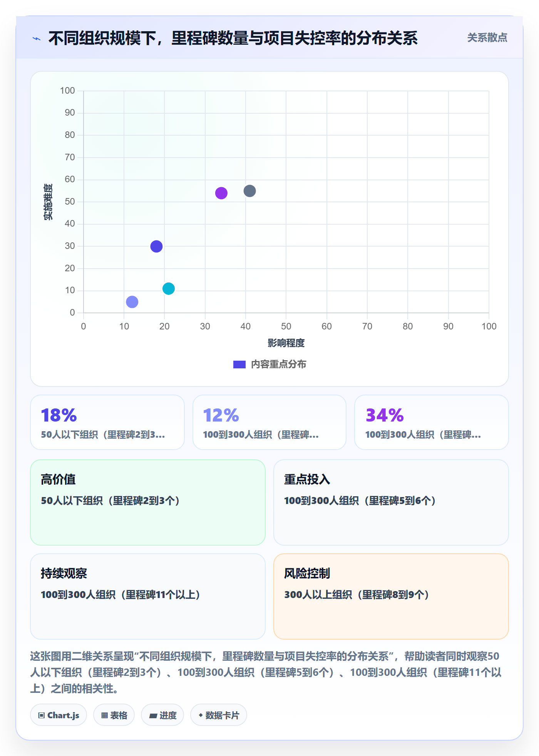The image size is (539, 756).
Task: Open the 12% stat card
Action: point(269,422)
